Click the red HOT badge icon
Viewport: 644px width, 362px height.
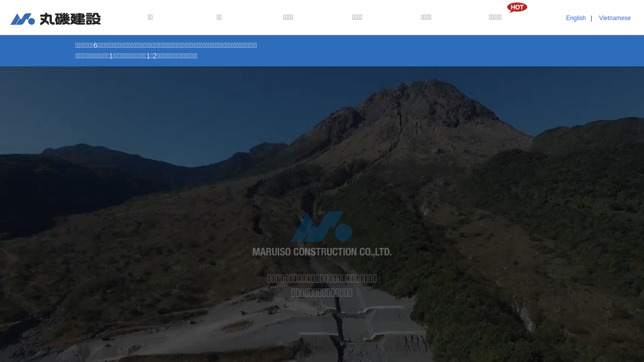517,8
